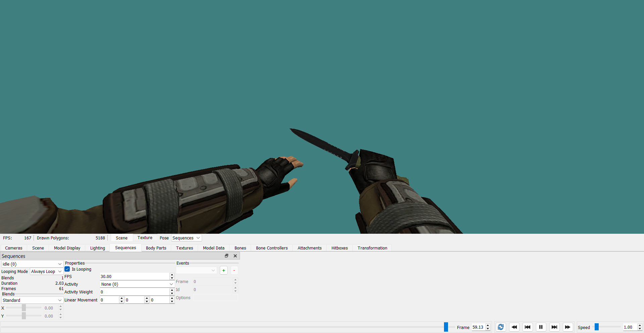Click the Speed slider control
Screen dimensions: 644x333
tap(596, 327)
